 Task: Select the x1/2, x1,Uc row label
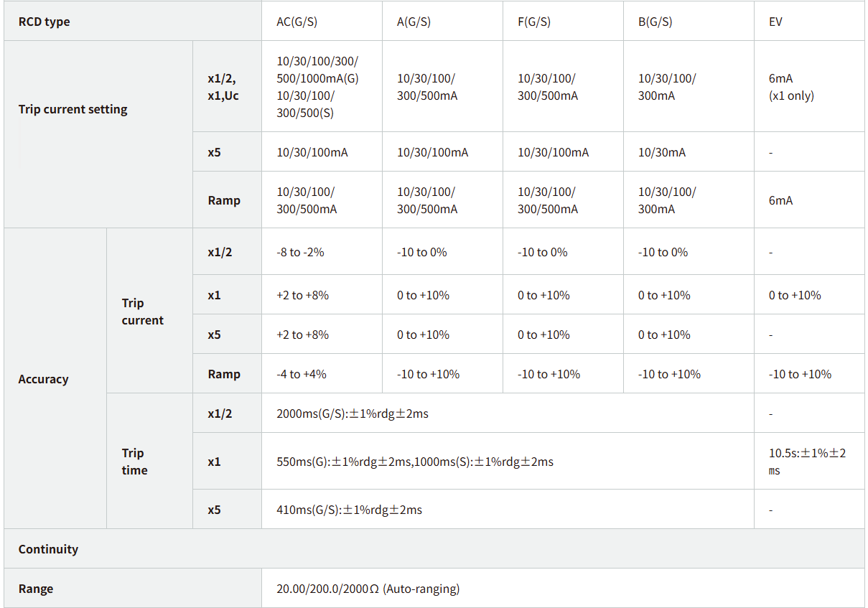[223, 87]
